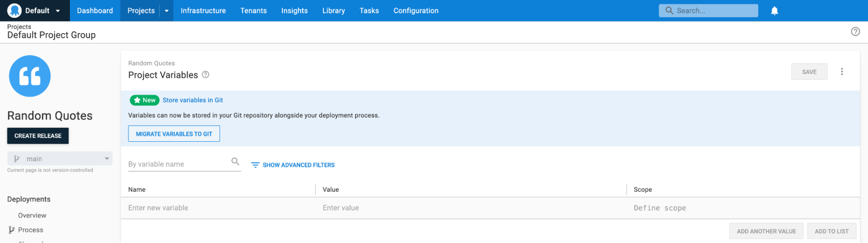Click the Project Variables help icon
Image resolution: width=868 pixels, height=243 pixels.
click(x=205, y=75)
